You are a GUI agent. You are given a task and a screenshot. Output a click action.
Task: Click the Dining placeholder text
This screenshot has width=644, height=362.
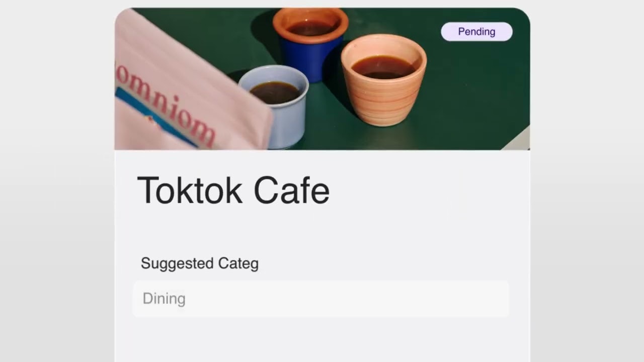(x=164, y=299)
